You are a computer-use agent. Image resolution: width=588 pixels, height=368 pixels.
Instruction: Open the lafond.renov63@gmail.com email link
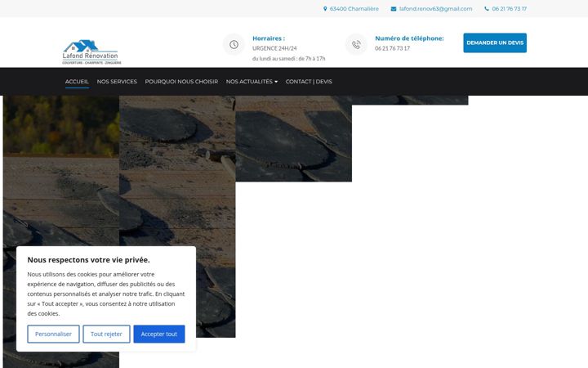click(436, 9)
